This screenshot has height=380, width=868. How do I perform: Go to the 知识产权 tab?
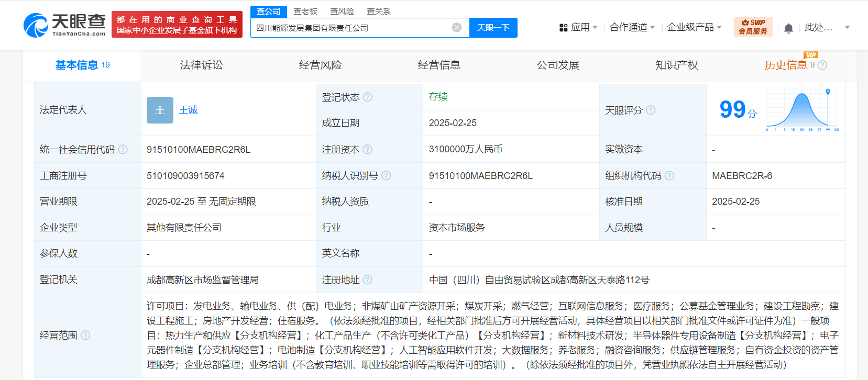coord(677,65)
